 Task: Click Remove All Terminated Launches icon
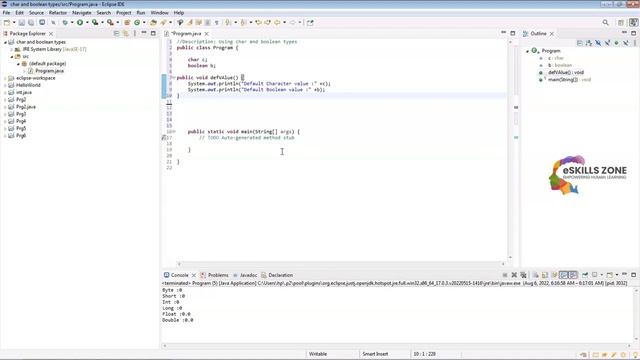click(523, 275)
